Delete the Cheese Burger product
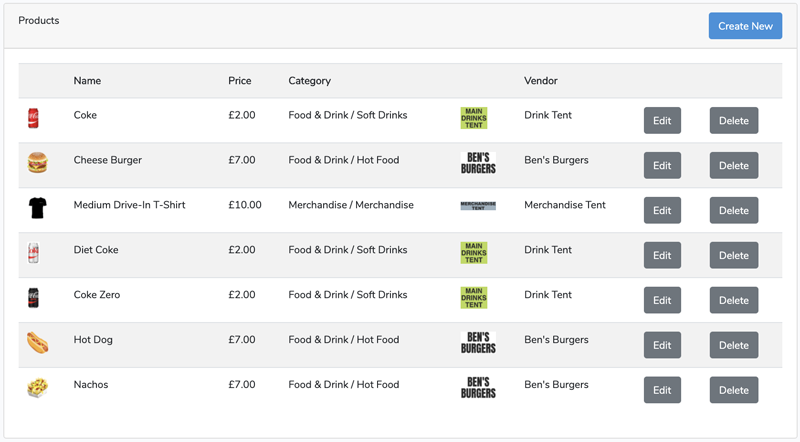Viewport: 800px width, 442px height. (734, 165)
